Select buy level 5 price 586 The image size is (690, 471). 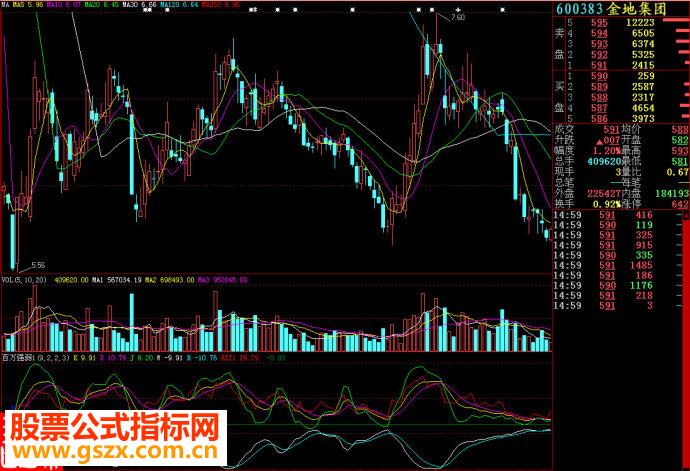(x=599, y=118)
